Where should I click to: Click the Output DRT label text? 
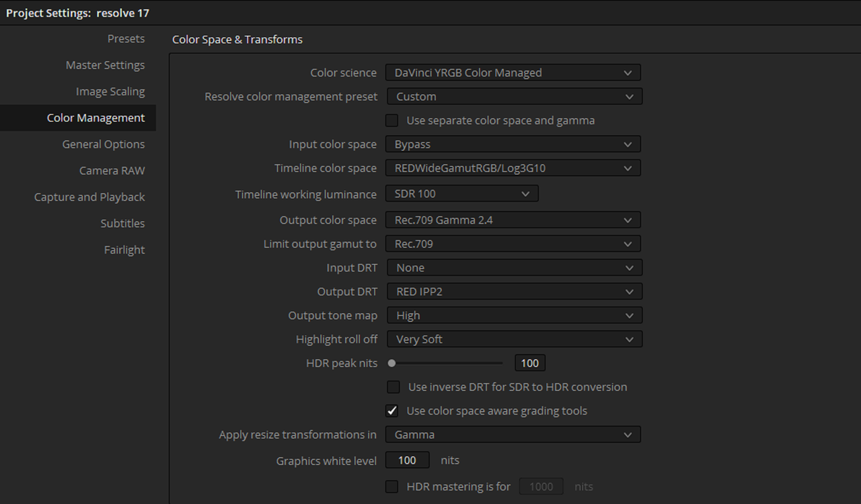coord(347,292)
